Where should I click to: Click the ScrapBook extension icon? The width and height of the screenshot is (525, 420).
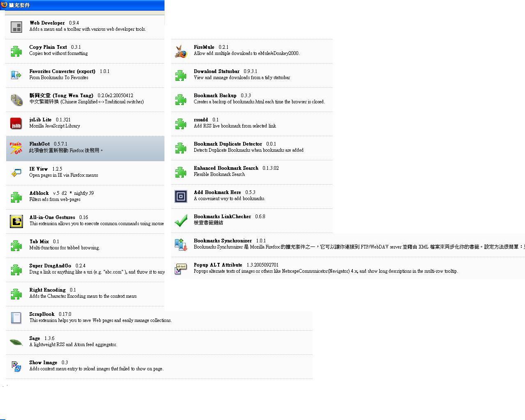pyautogui.click(x=16, y=318)
